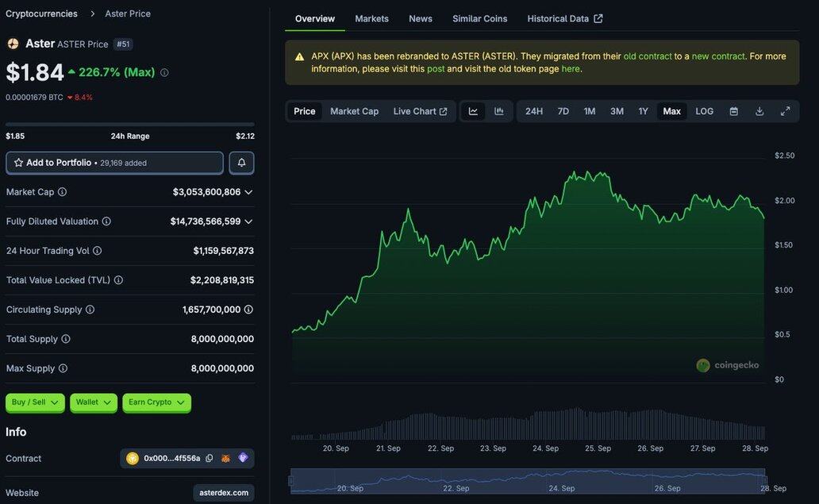Switch to candlestick chart view icon
The width and height of the screenshot is (819, 504).
499,111
